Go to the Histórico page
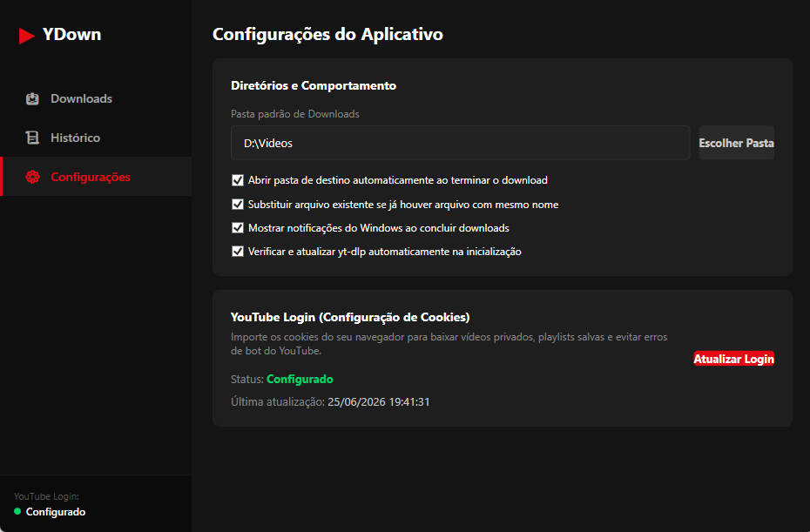The height and width of the screenshot is (532, 810). (x=97, y=138)
